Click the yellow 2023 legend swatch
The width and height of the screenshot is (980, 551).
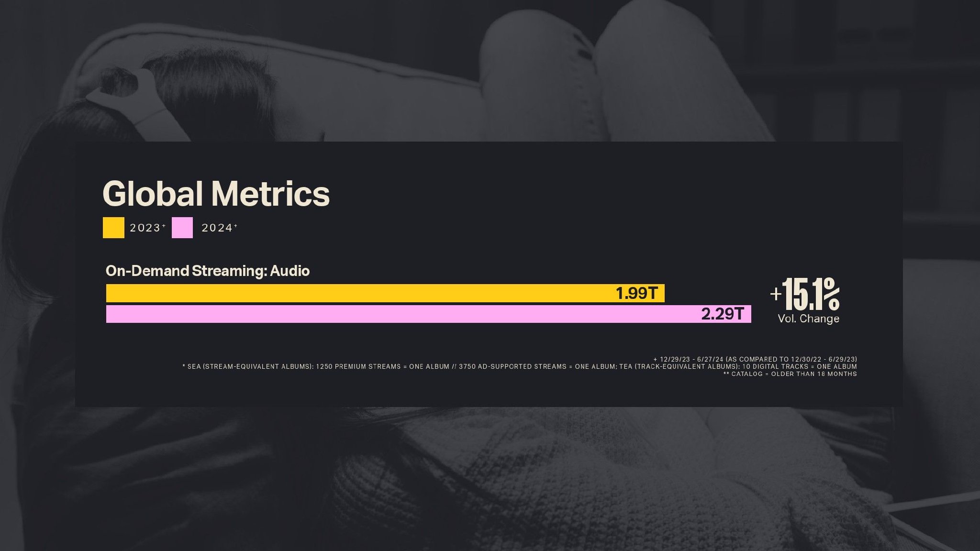[113, 228]
